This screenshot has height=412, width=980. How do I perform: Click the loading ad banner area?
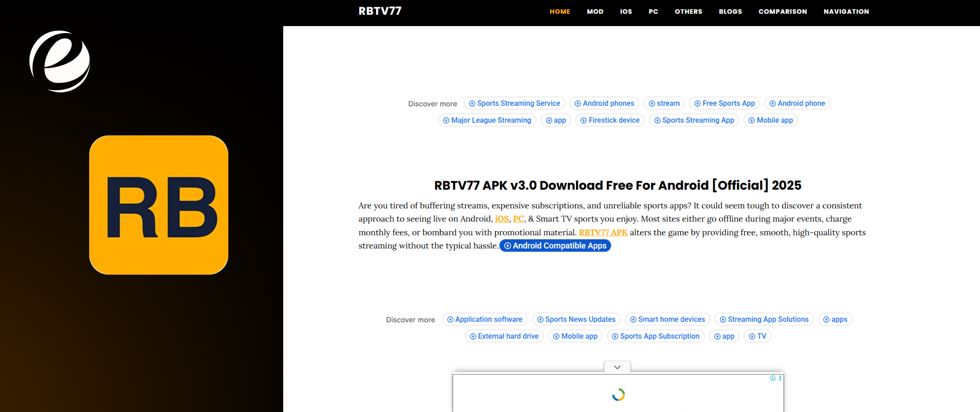coord(618,394)
